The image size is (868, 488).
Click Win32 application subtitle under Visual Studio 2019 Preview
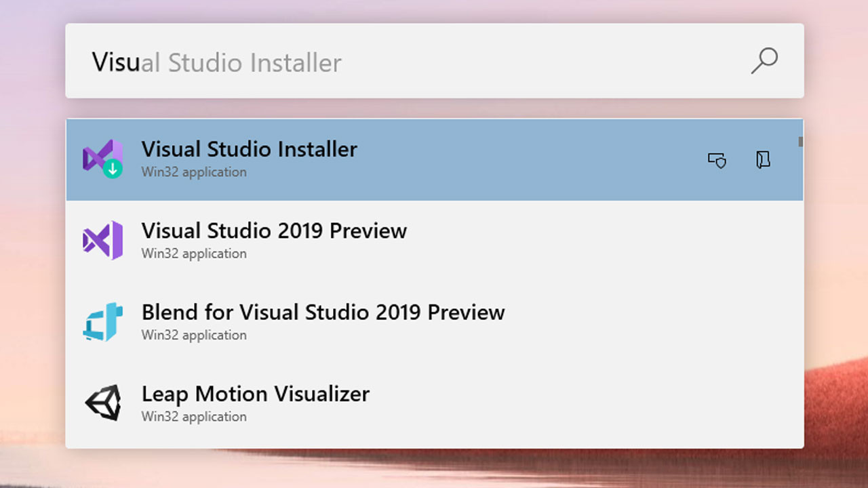point(194,253)
